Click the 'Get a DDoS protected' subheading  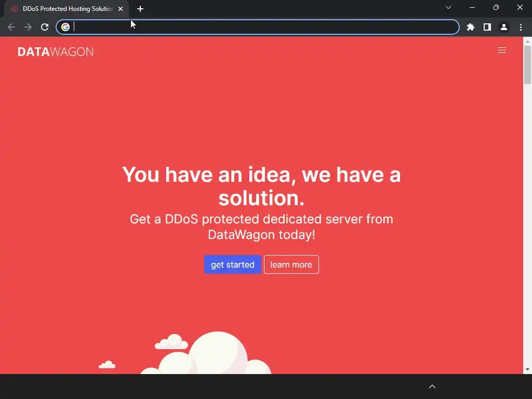pos(261,227)
